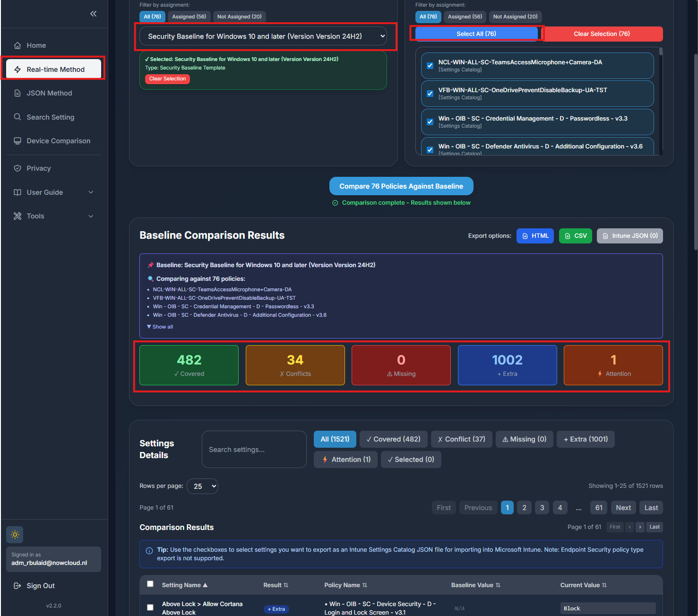This screenshot has width=698, height=616.
Task: Export results using the CSV button
Action: (575, 236)
